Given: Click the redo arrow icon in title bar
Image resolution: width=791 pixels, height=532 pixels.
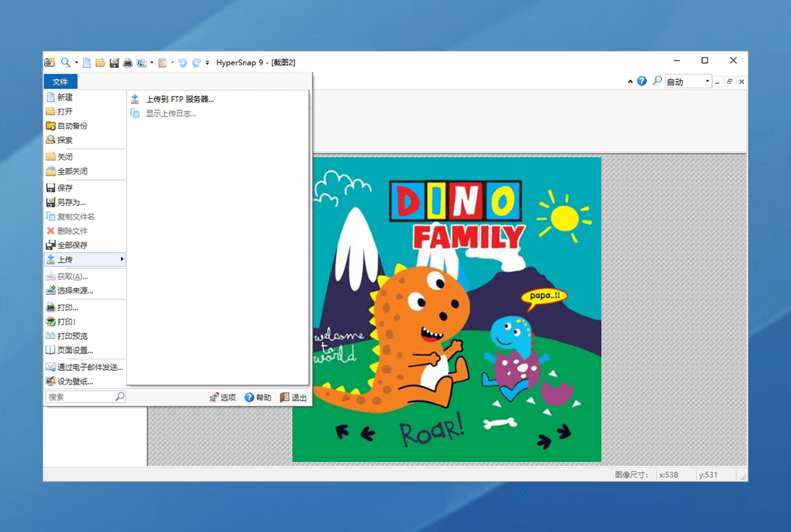Looking at the screenshot, I should pyautogui.click(x=196, y=62).
